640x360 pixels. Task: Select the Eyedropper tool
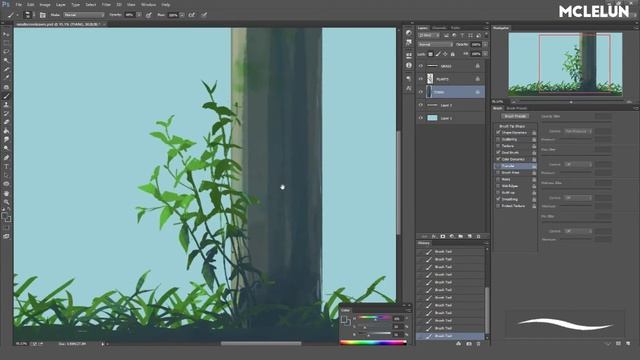pyautogui.click(x=6, y=78)
